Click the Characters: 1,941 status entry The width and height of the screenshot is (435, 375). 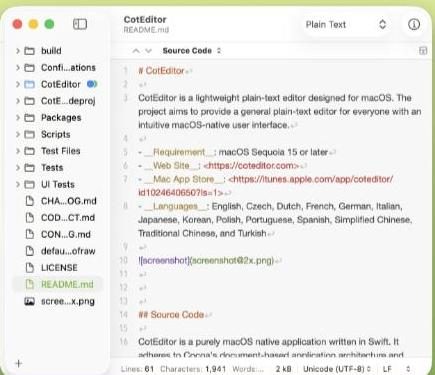coord(193,369)
